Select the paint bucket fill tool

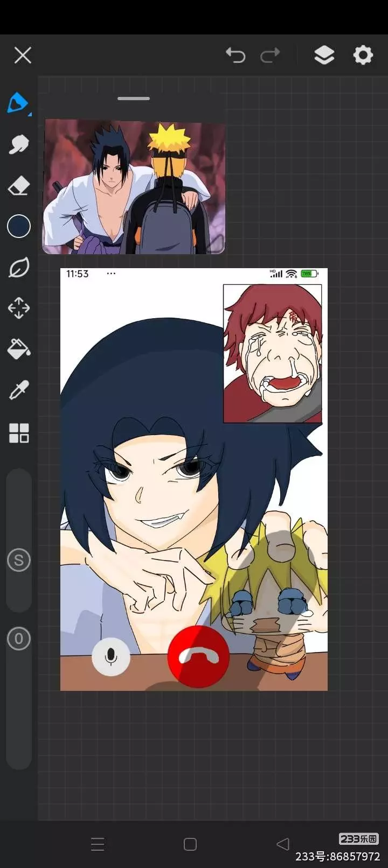click(19, 349)
